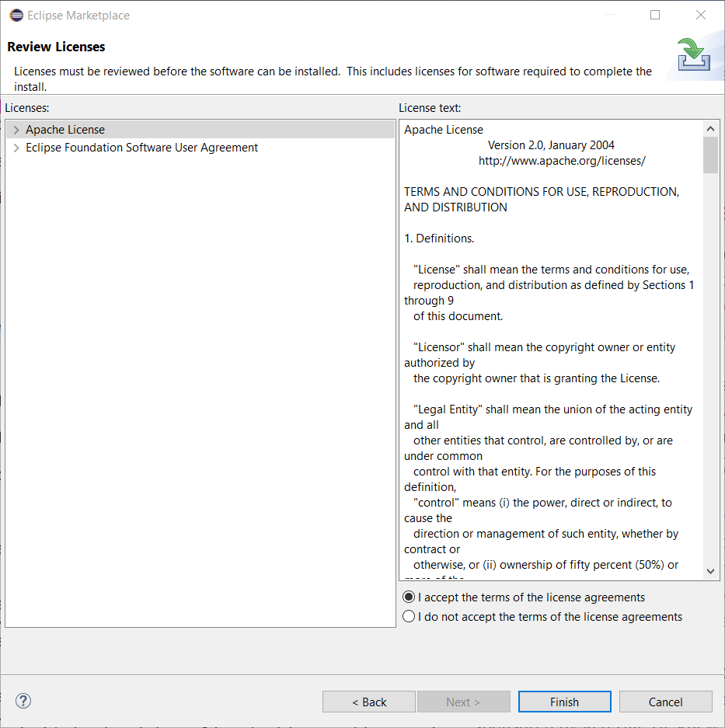This screenshot has height=728, width=725.
Task: Select 'I accept the terms' radio button
Action: point(410,597)
